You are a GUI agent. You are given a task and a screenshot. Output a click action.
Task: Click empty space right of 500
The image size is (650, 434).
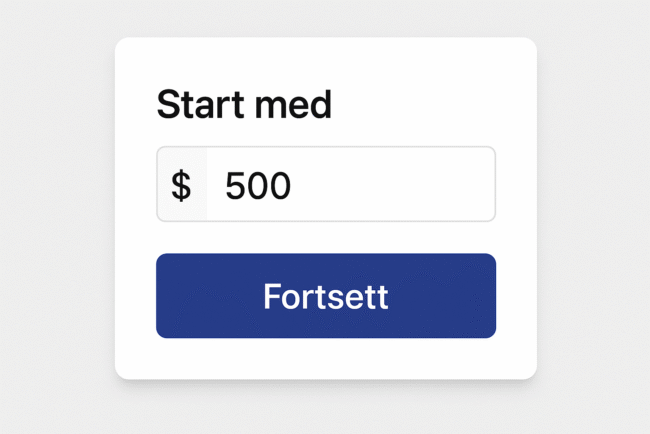[x=400, y=185]
